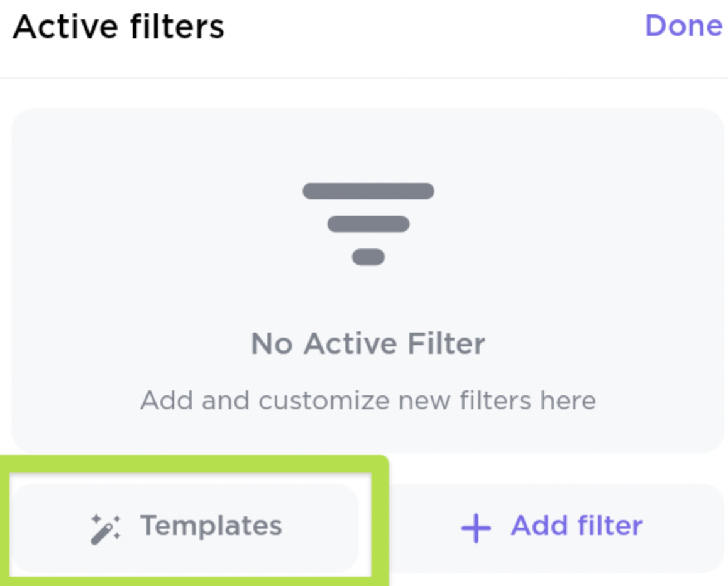Click the magic wand icon on Templates

[105, 528]
